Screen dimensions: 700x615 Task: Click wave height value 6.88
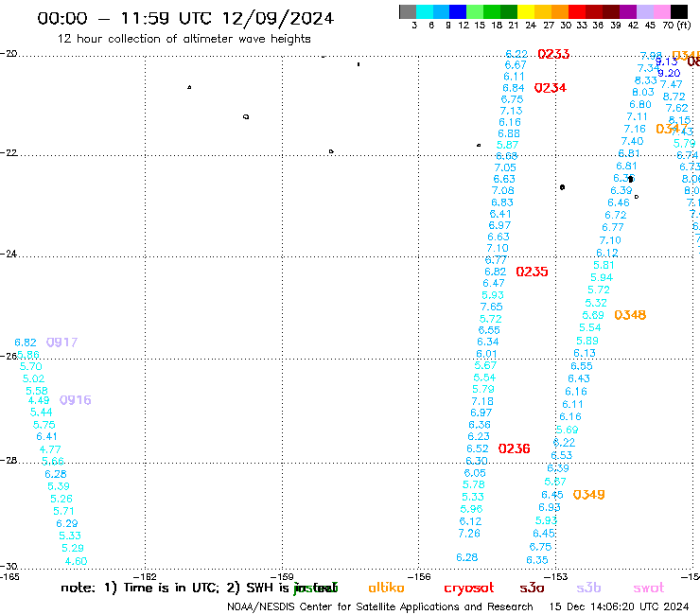pyautogui.click(x=509, y=133)
